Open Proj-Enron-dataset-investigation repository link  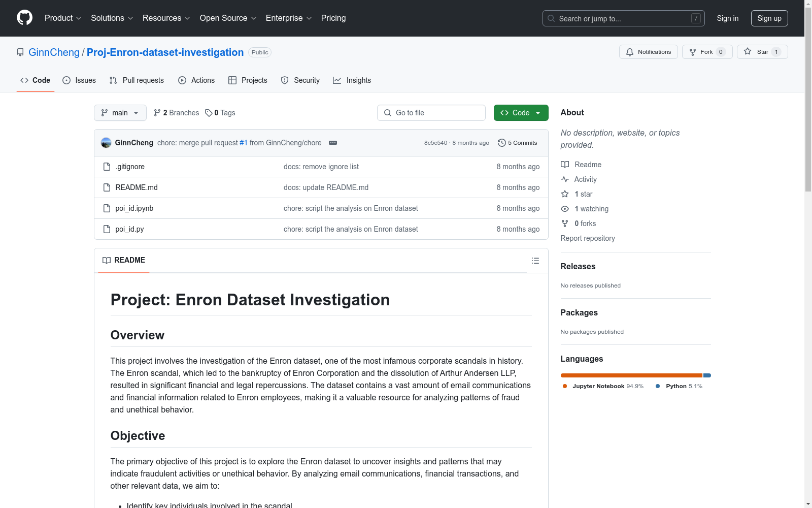165,52
